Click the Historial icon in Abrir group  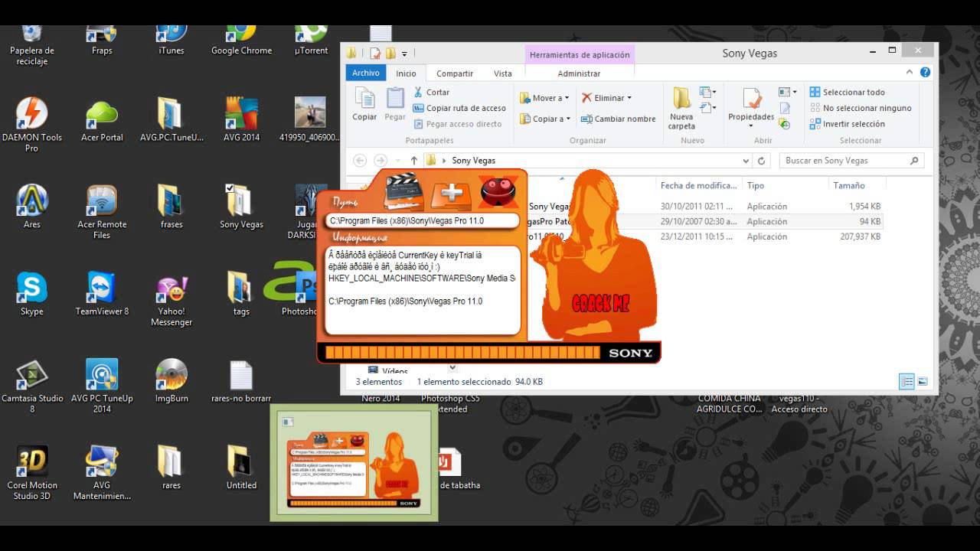(x=785, y=124)
